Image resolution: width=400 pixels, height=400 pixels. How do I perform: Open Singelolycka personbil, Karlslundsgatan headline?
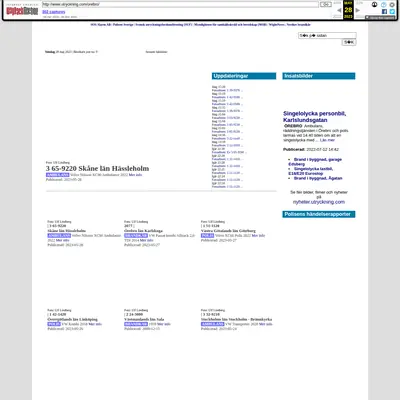click(315, 117)
